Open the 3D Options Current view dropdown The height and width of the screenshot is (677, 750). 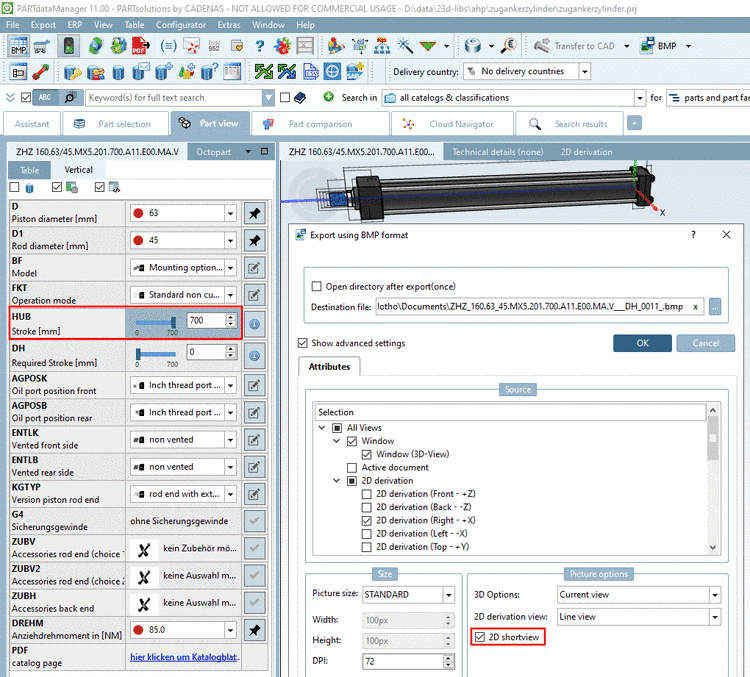click(715, 595)
